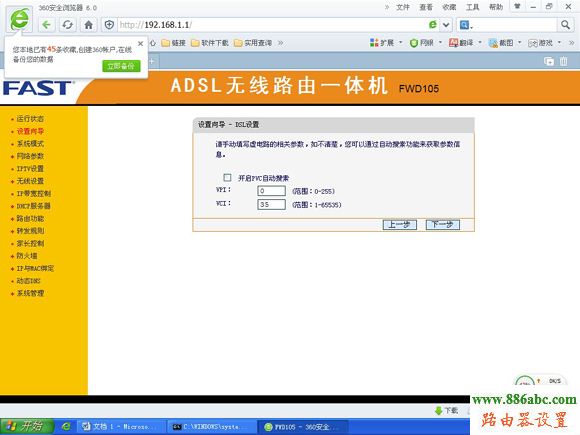This screenshot has width=580, height=435.
Task: Open IP带宽控制 in router sidebar
Action: point(34,193)
